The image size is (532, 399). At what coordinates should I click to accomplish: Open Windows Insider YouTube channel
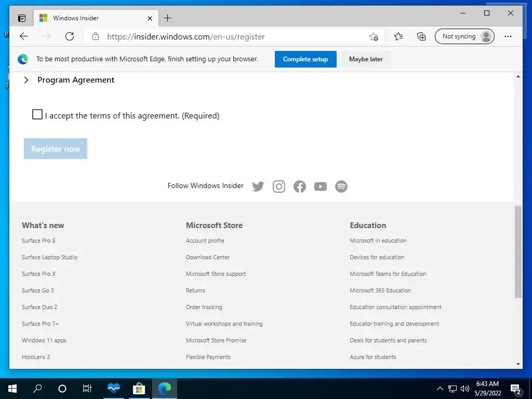point(320,187)
